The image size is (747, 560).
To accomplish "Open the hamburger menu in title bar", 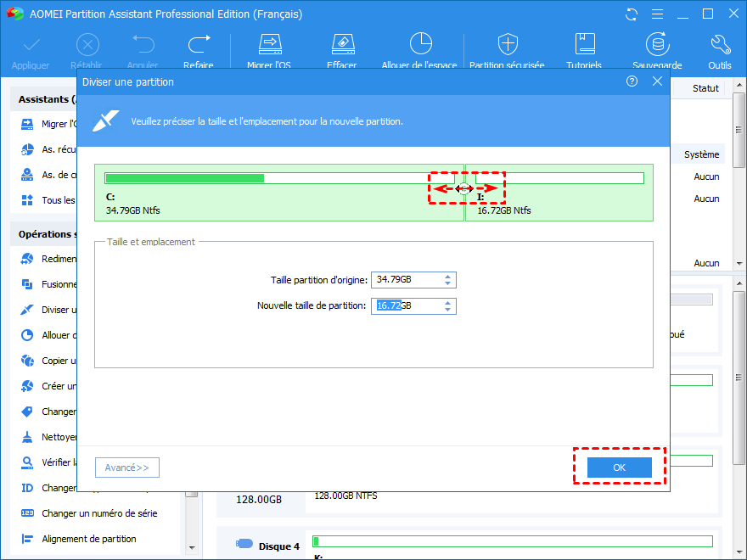I will click(x=658, y=14).
